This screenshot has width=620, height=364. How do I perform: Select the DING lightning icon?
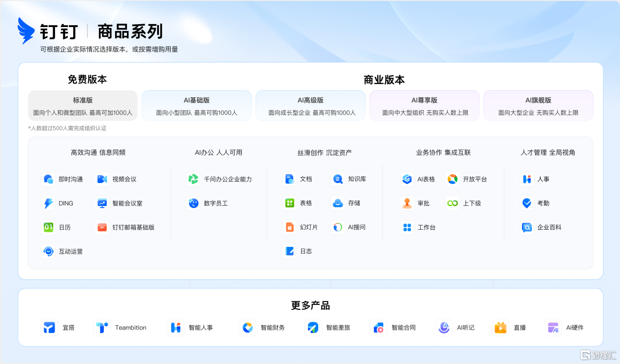coord(48,203)
